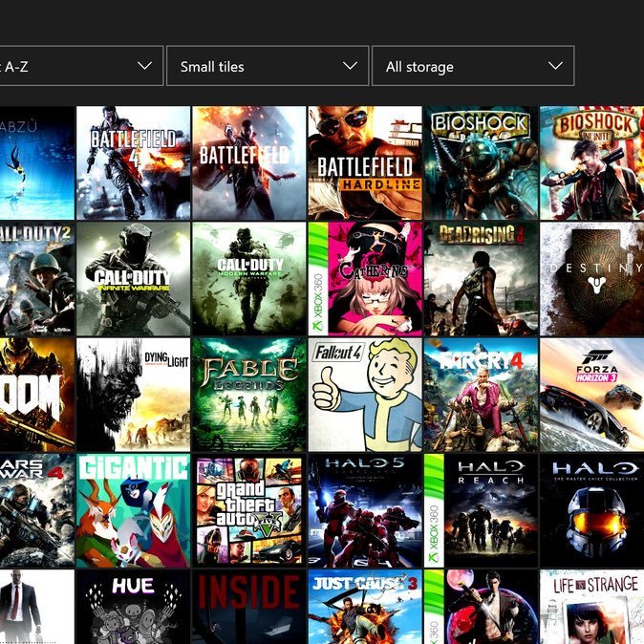
Task: Open the BioShock game tile with Big Daddy
Action: (x=481, y=163)
